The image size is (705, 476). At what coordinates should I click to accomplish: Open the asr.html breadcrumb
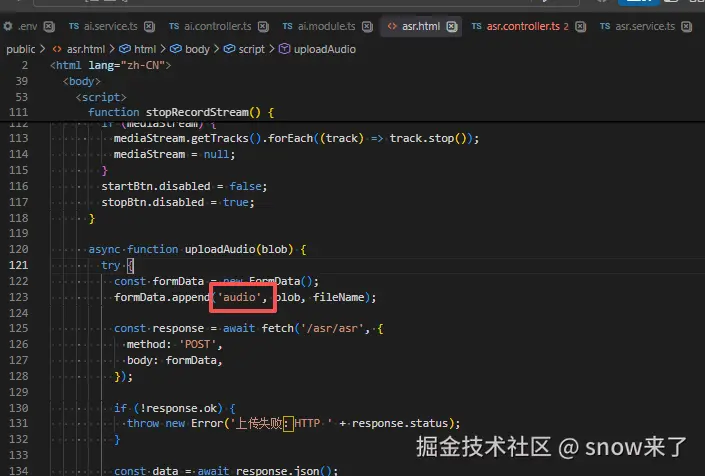85,49
